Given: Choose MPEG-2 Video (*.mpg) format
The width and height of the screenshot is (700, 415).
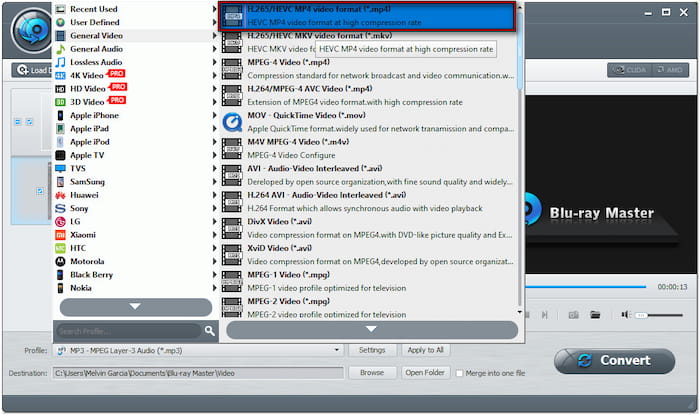Looking at the screenshot, I should coord(368,307).
